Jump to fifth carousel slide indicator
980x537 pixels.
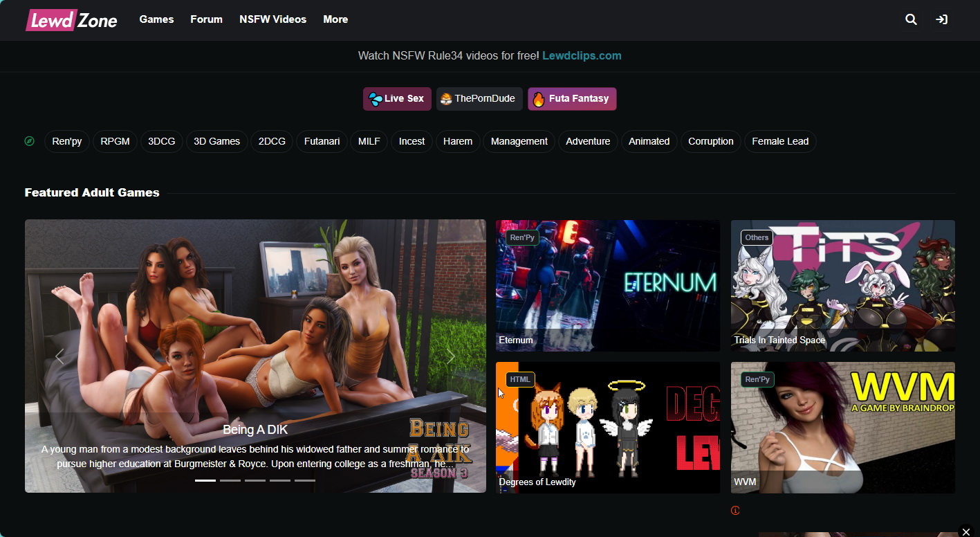(x=305, y=480)
